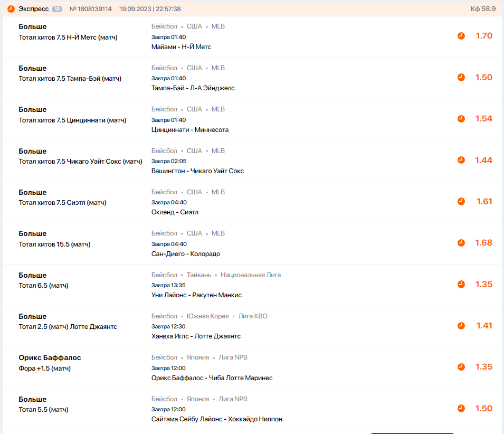This screenshot has width=504, height=434.
Task: Select Тотал хитов 7.5 Сиэтл (матч)
Action: 62,203
